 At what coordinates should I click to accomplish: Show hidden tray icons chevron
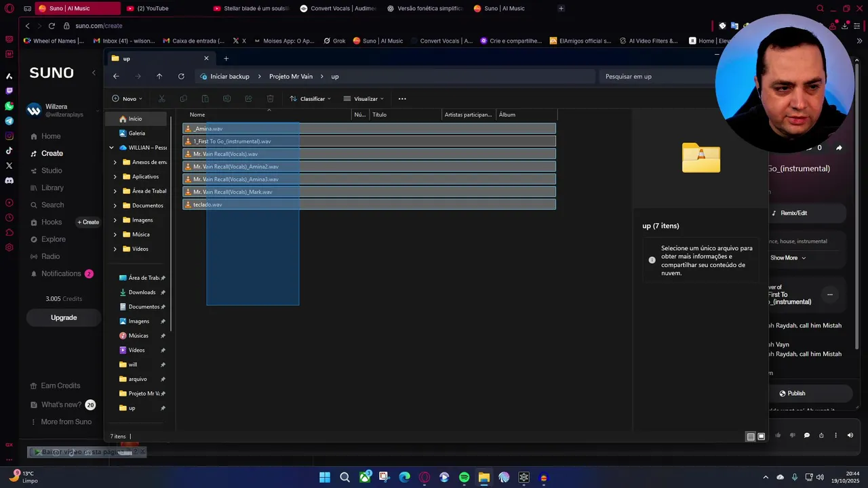[766, 477]
